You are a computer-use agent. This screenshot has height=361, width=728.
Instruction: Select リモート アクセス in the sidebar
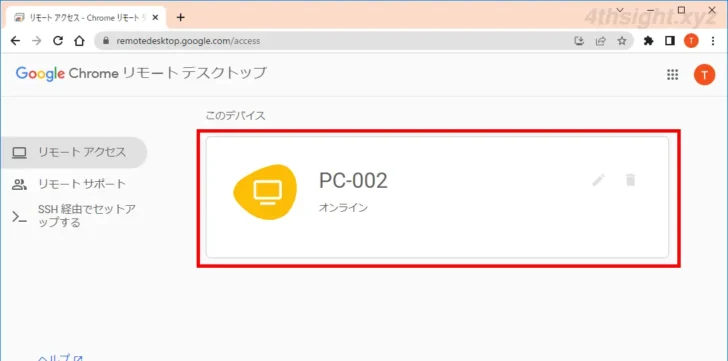click(73, 152)
